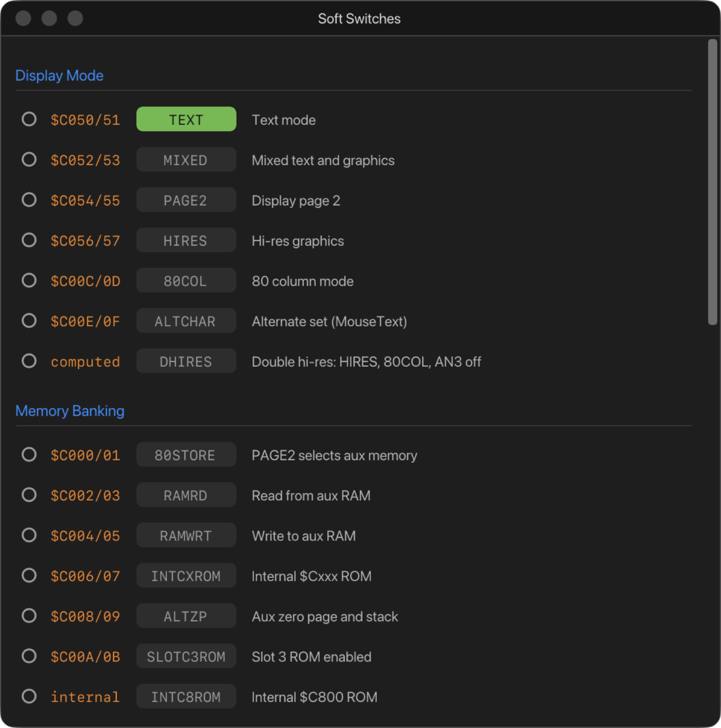Click the 'internal' address label
Screen dimensions: 721x728
(85, 697)
